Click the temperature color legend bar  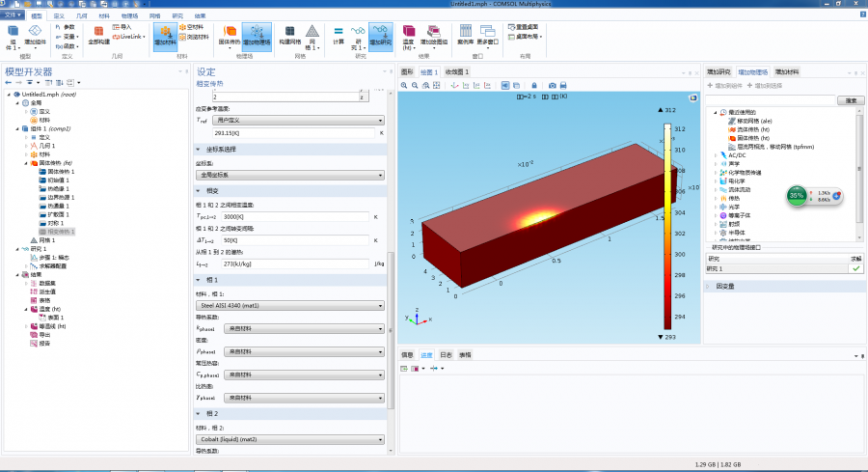point(667,226)
